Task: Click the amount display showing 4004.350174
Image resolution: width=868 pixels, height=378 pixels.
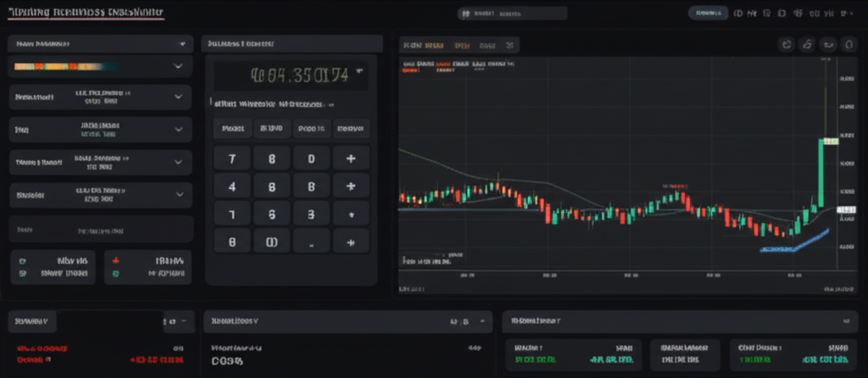Action: pos(291,74)
